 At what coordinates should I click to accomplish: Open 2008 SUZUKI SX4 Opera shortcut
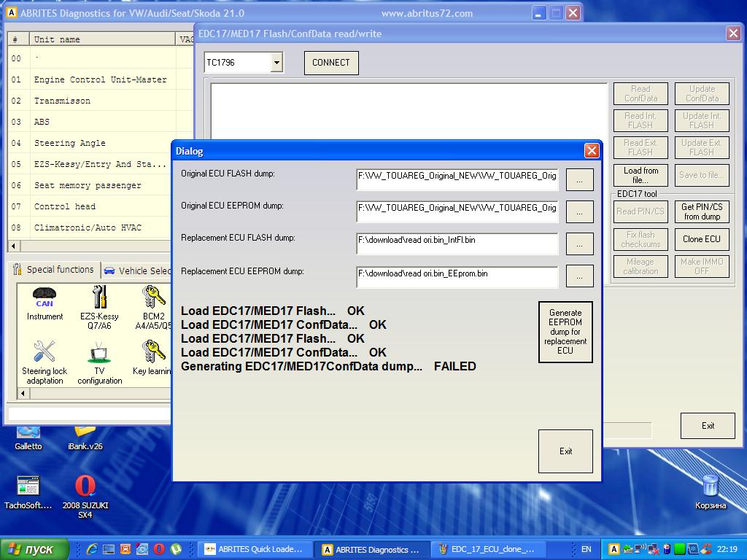[x=85, y=495]
